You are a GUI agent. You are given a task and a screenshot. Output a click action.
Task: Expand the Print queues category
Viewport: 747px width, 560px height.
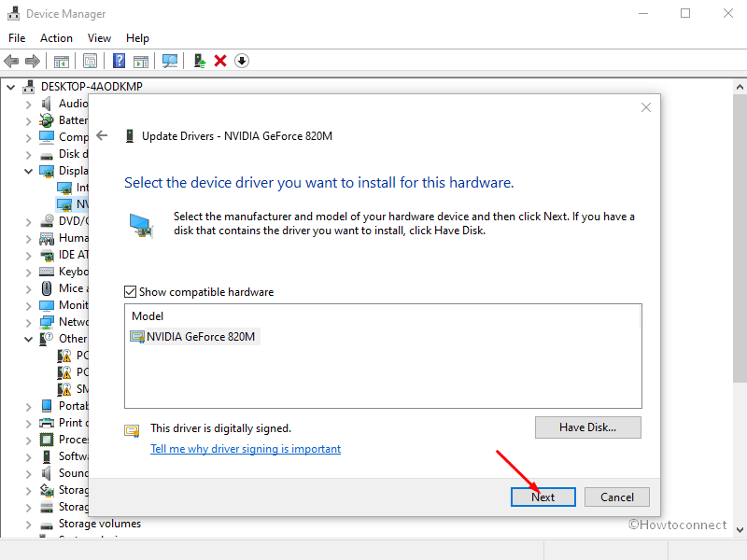coord(28,424)
